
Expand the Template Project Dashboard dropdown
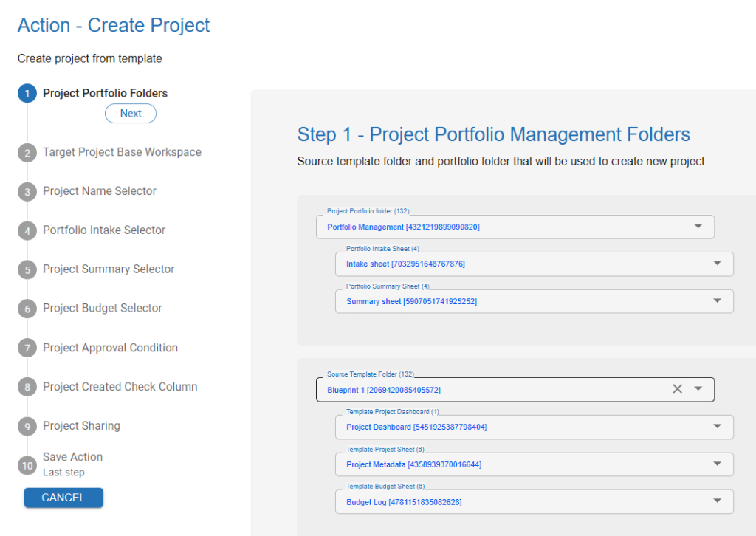click(717, 427)
